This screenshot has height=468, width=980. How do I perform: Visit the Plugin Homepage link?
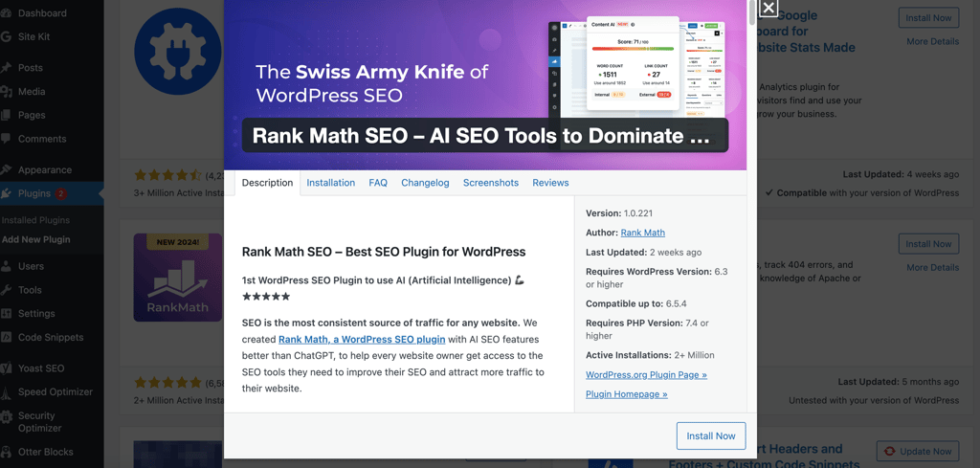626,394
